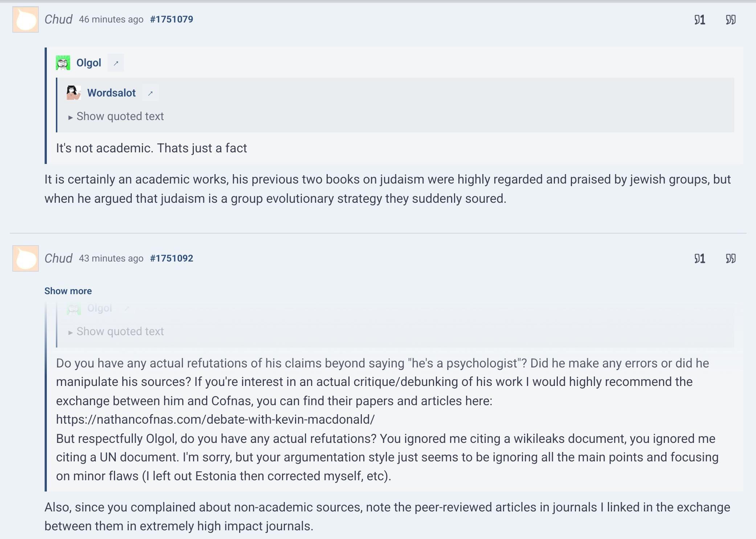Open the Wordsalot username link
Screen dimensions: 756x539
coord(111,93)
